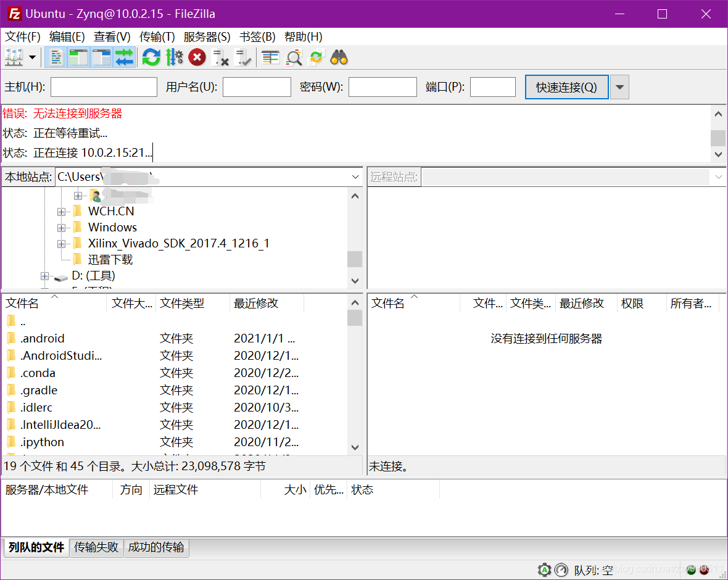Open 服务器(S) menu

[207, 36]
